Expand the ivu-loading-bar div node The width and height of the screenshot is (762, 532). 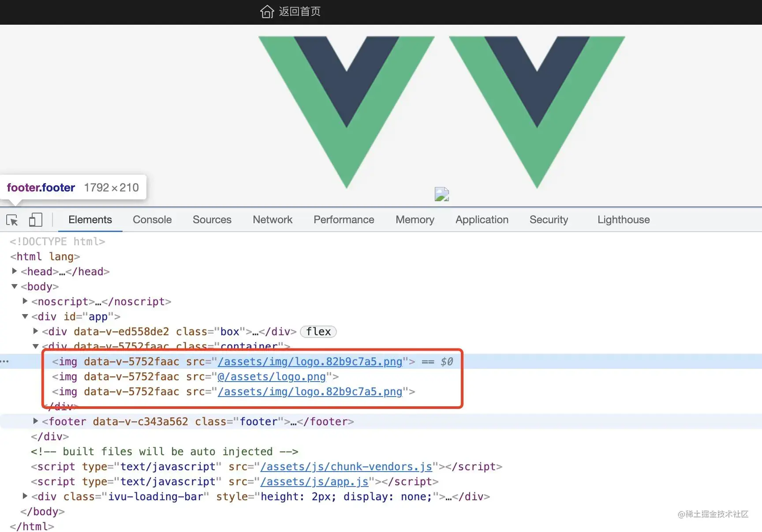[25, 496]
